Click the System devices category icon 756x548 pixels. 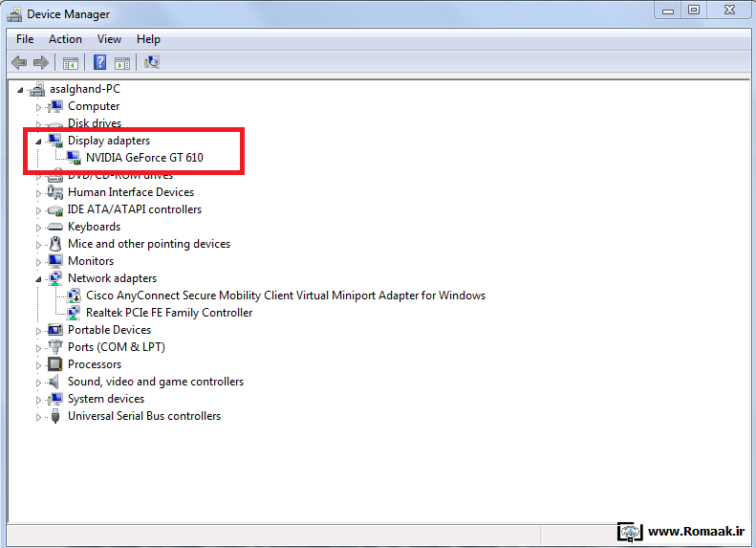[x=55, y=399]
